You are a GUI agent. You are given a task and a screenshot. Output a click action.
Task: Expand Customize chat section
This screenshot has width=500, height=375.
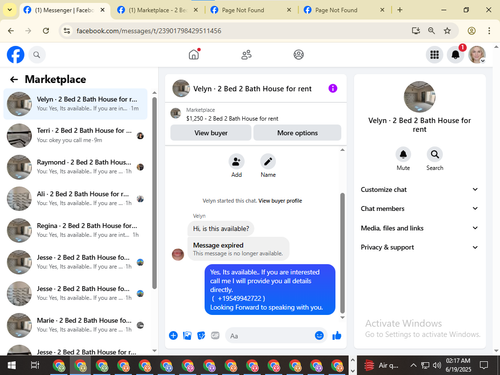click(x=419, y=189)
